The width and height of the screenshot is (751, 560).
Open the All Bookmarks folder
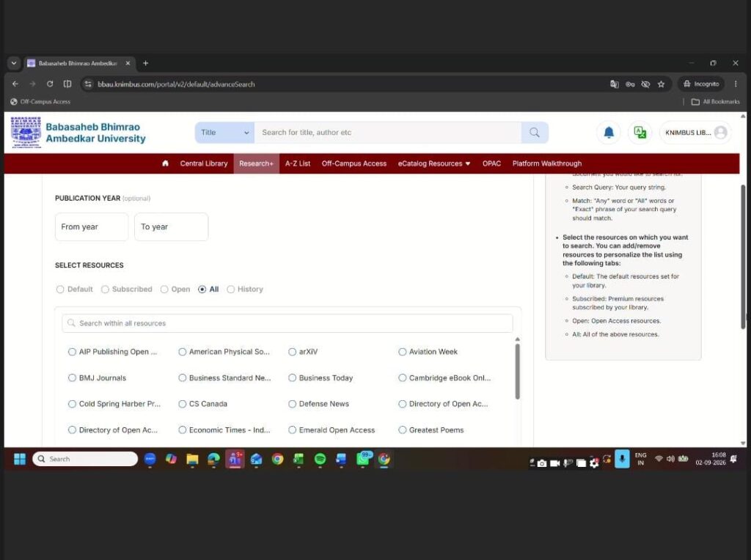pos(716,101)
